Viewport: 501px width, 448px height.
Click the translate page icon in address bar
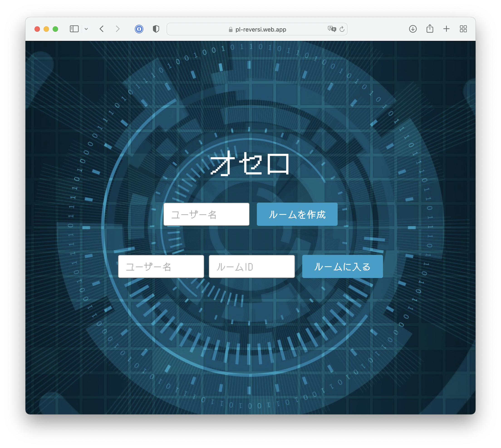point(332,29)
